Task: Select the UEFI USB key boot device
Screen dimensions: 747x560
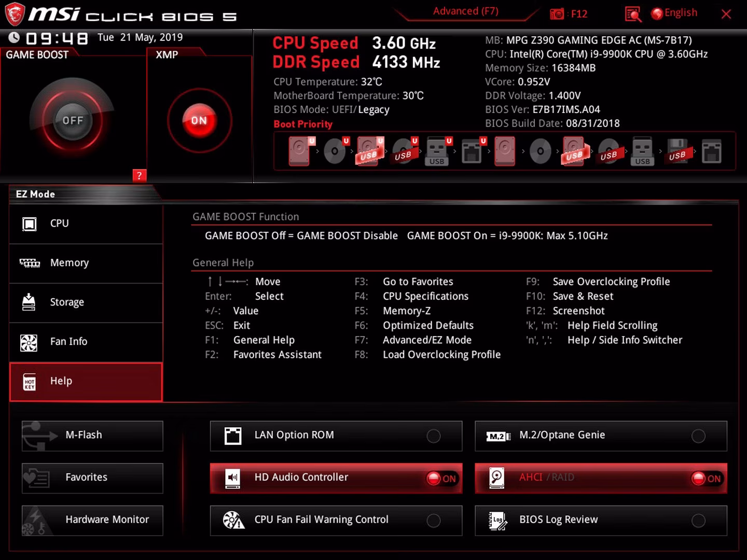Action: (438, 151)
